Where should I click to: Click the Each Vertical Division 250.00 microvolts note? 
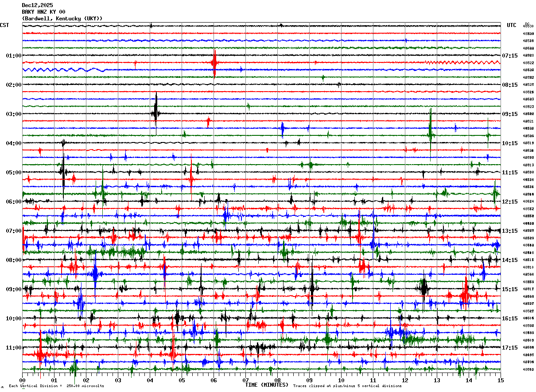tap(56, 386)
